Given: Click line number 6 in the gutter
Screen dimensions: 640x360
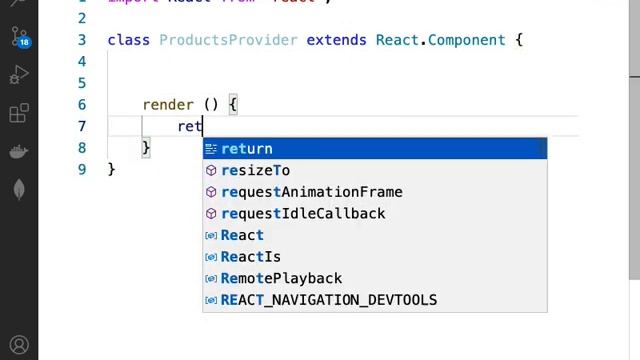Looking at the screenshot, I should pyautogui.click(x=82, y=105).
